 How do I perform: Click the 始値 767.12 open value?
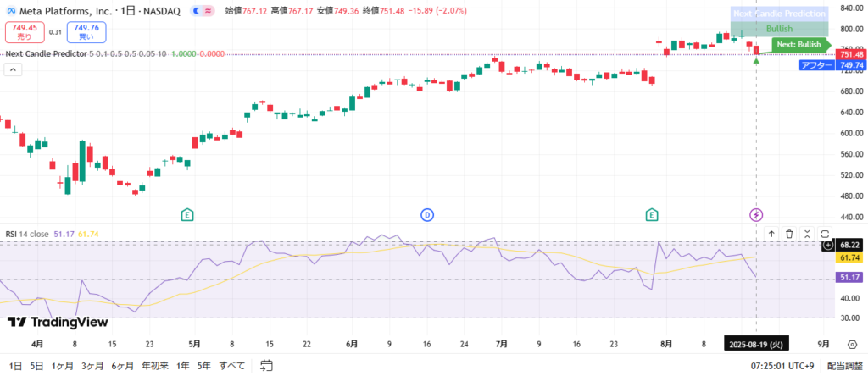click(247, 11)
